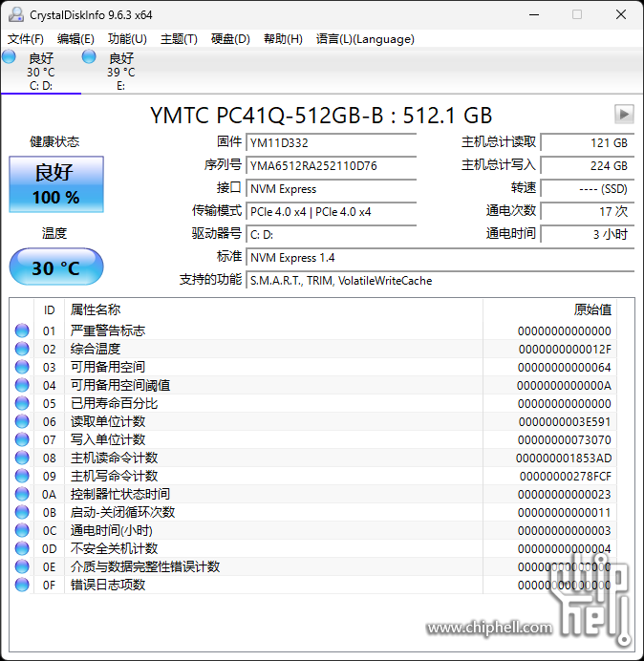Click the host total writes value 224 GB
Viewport: 644px width, 661px height.
coord(587,165)
